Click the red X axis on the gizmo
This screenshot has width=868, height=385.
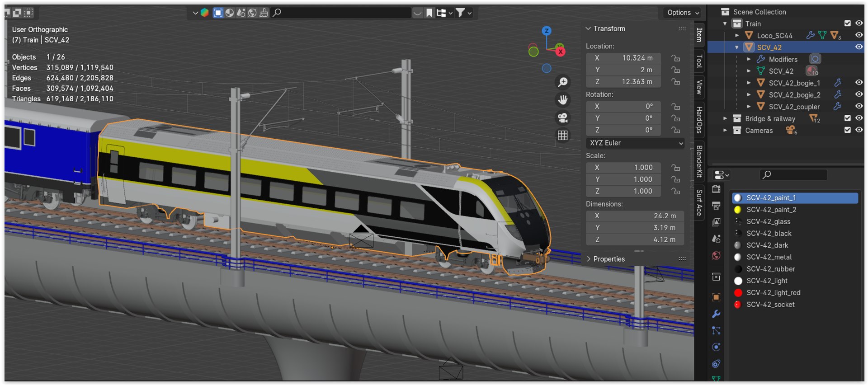(561, 52)
